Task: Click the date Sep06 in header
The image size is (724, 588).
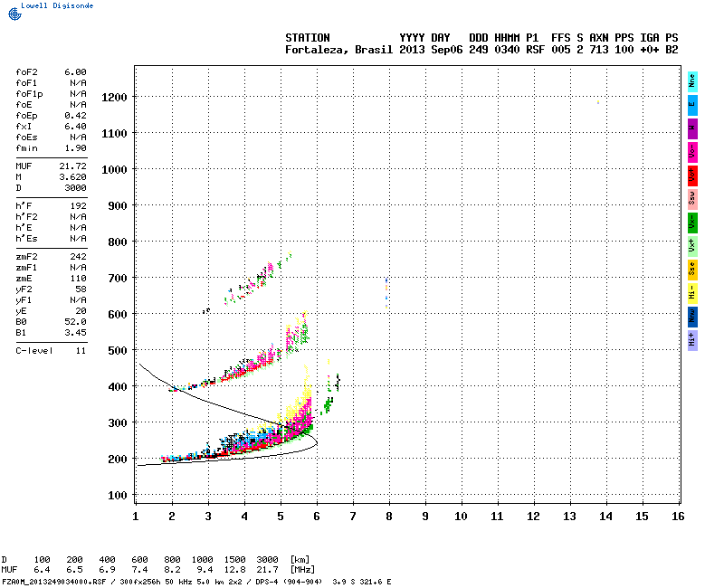Action: pyautogui.click(x=447, y=50)
